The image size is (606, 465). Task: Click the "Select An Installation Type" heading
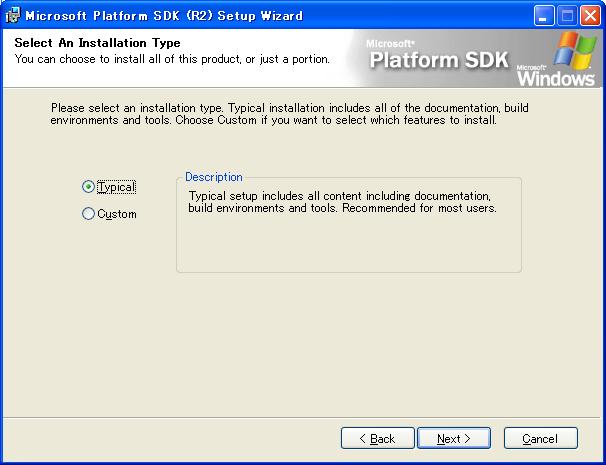point(97,43)
